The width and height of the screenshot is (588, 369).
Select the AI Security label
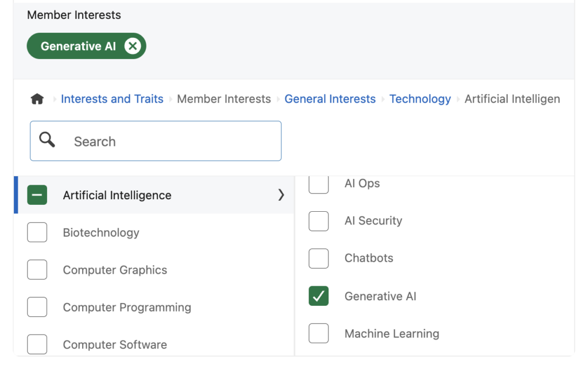pos(373,220)
